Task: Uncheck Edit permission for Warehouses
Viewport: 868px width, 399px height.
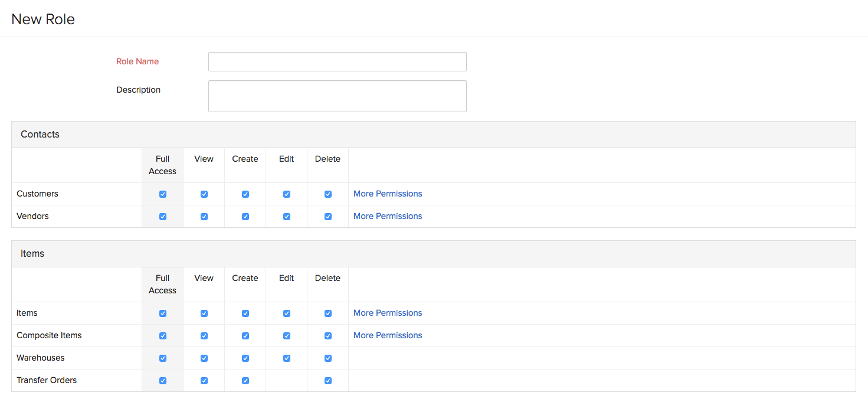Action: (x=287, y=358)
